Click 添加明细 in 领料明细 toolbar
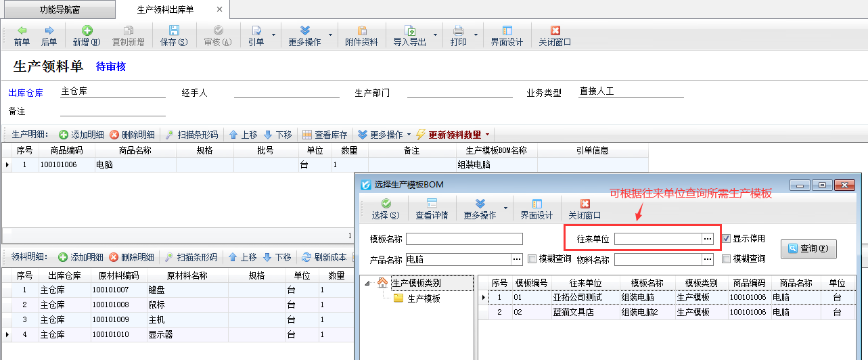 pos(81,257)
